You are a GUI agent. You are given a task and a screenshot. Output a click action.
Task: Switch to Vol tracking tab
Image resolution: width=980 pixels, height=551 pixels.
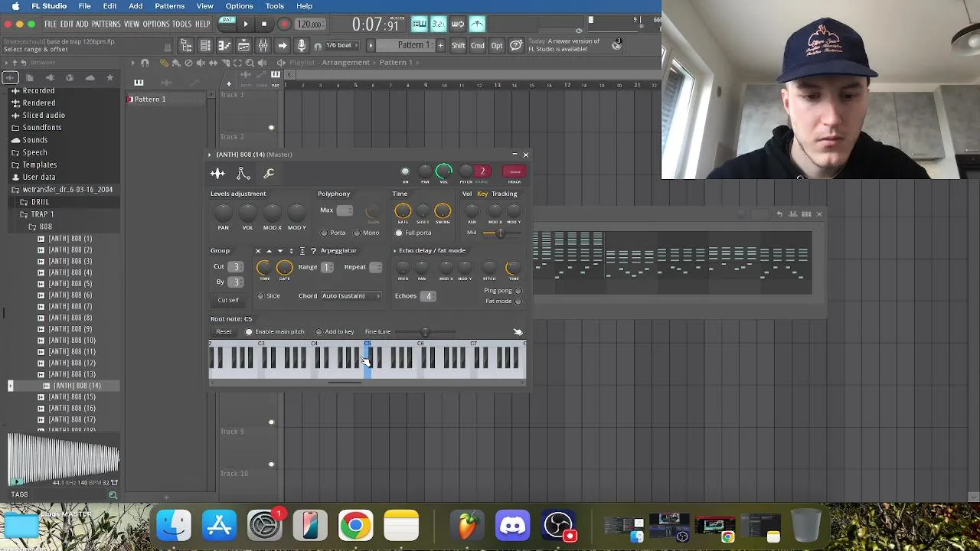pos(467,194)
